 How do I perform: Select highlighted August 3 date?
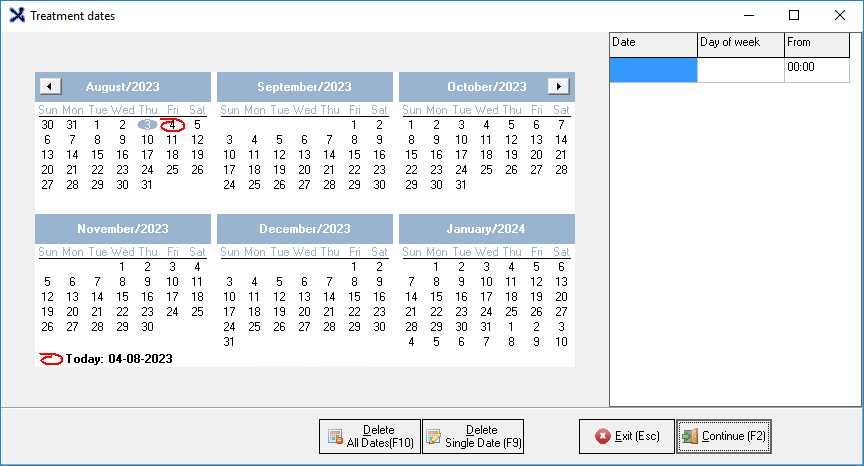147,125
